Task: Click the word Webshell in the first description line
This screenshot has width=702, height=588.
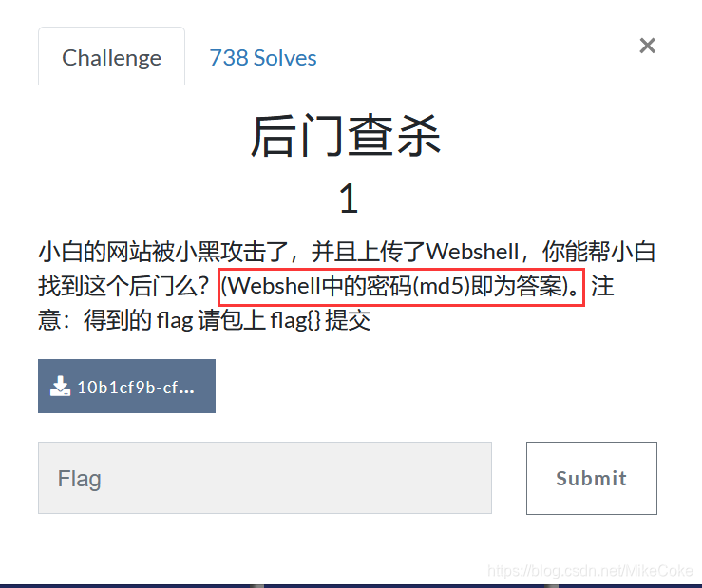Action: point(472,252)
